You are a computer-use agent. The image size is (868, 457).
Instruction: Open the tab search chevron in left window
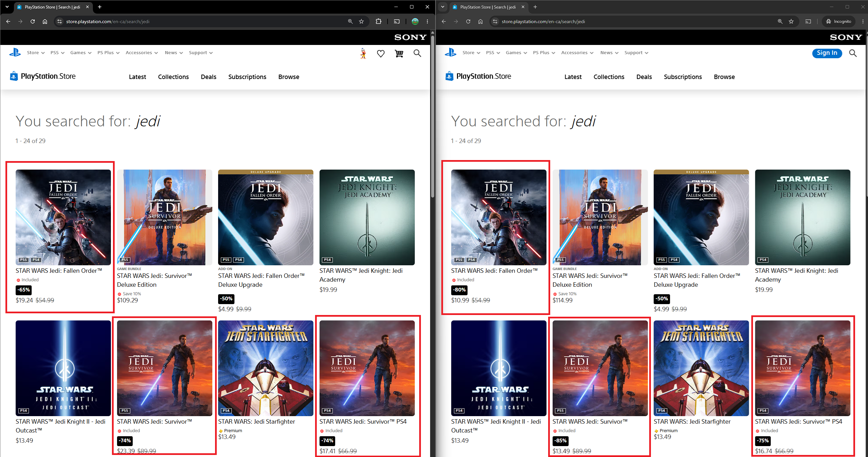[x=7, y=7]
